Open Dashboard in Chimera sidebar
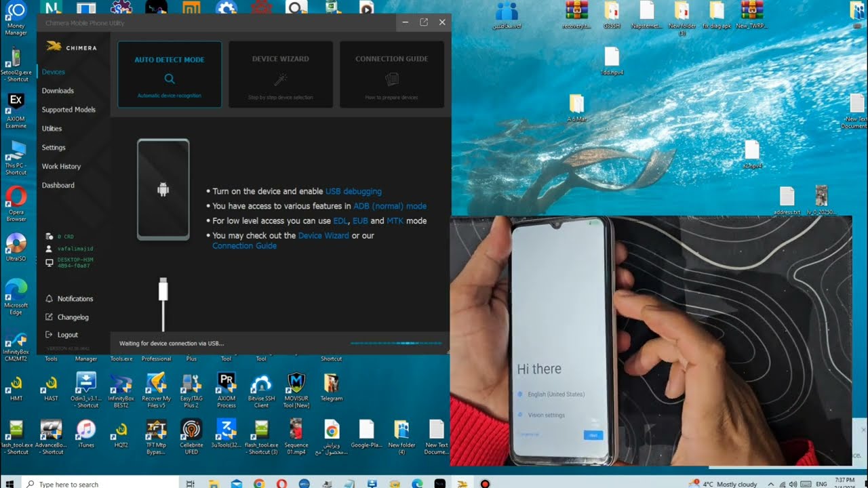Screen dimensions: 868x488 [58, 186]
